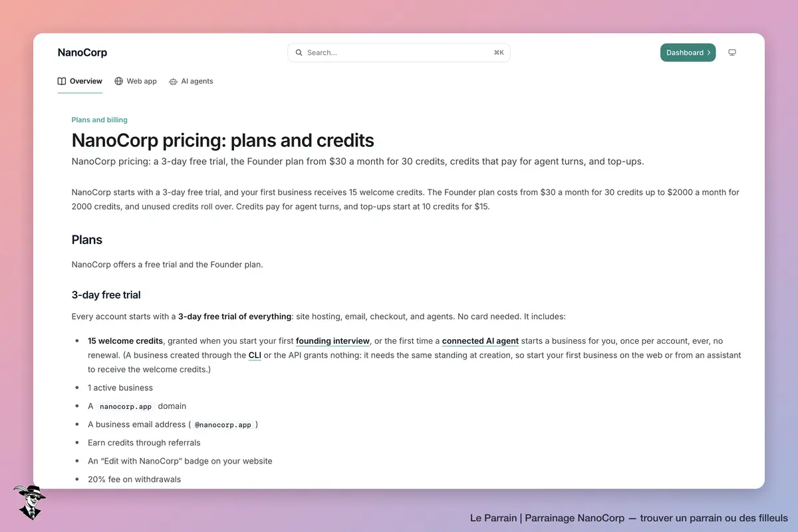Screen dimensions: 798x532
Task: Click the Web app globe icon
Action: (x=119, y=81)
